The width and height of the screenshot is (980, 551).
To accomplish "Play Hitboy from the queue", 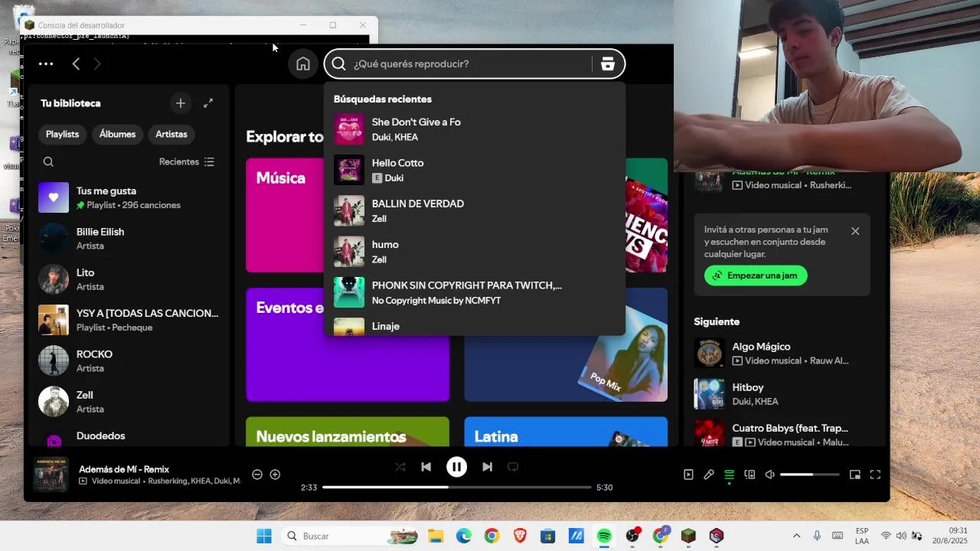I will click(782, 394).
